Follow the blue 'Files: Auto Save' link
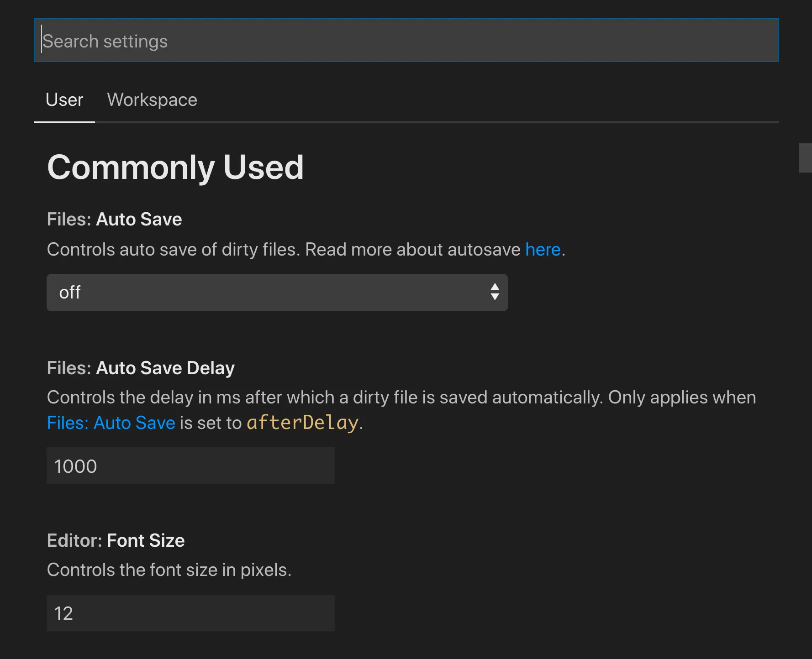The image size is (812, 659). click(111, 423)
